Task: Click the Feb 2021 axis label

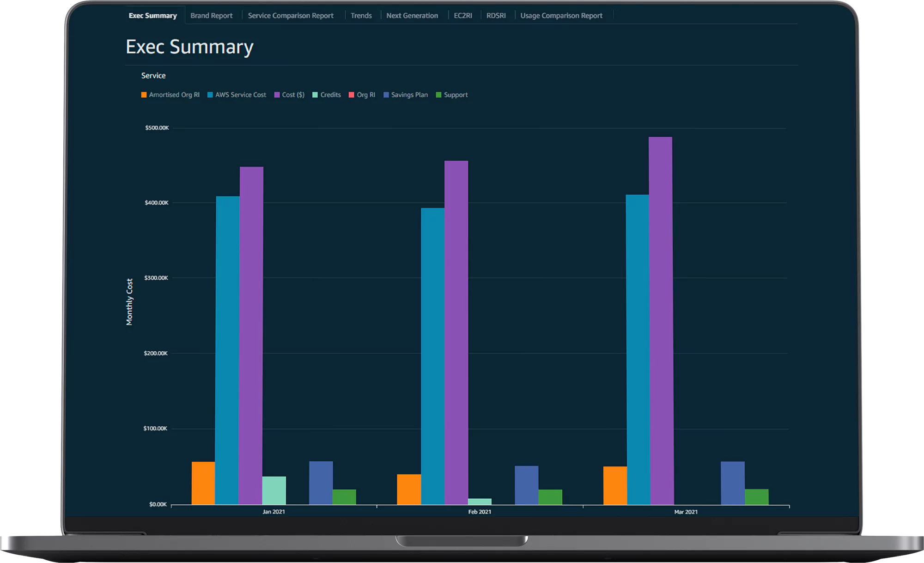Action: pos(480,512)
